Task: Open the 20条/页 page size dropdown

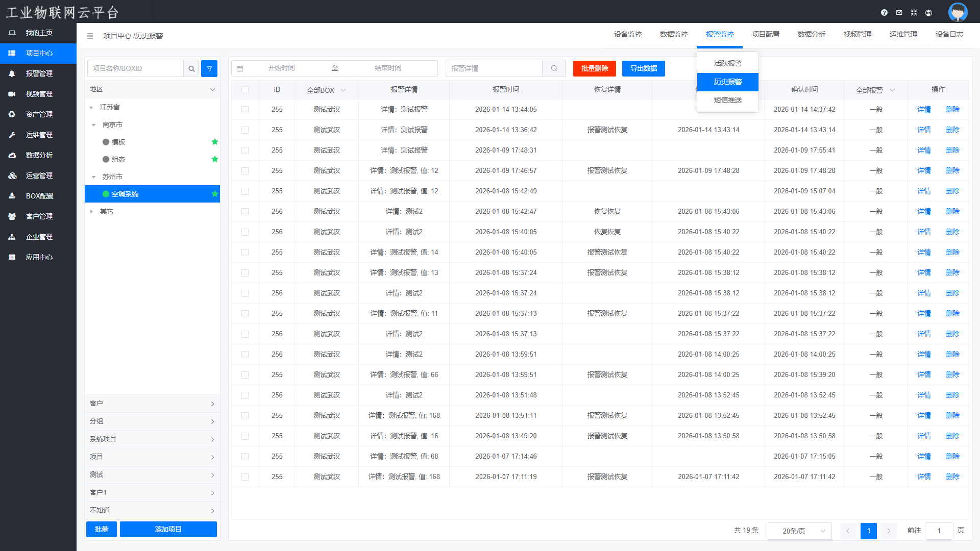Action: point(799,531)
